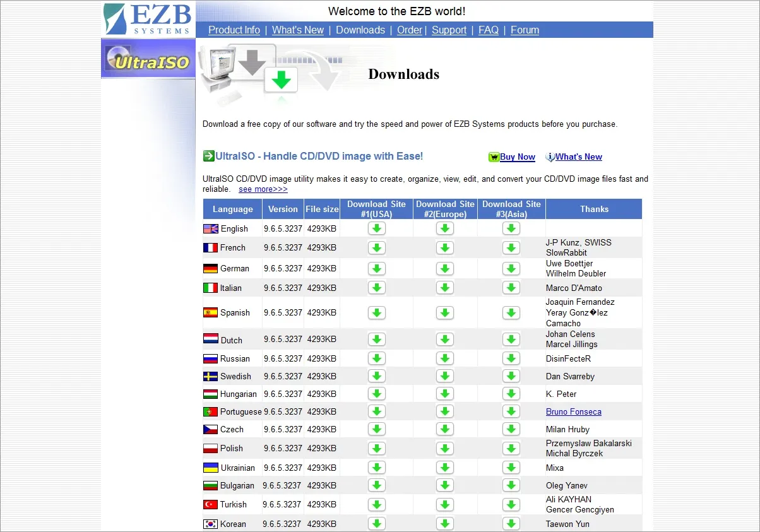This screenshot has width=760, height=532.
Task: Download Spanish version from Europe site
Action: tap(445, 312)
